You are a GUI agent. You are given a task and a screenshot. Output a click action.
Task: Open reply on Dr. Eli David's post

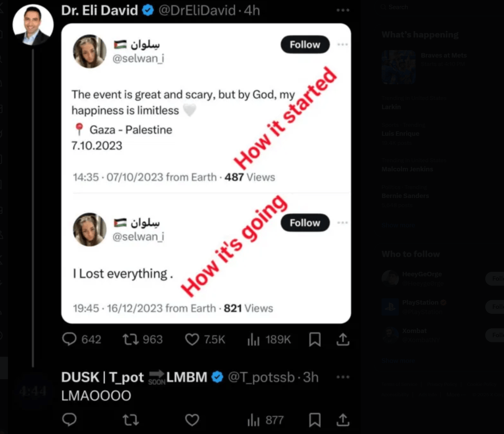pyautogui.click(x=82, y=339)
